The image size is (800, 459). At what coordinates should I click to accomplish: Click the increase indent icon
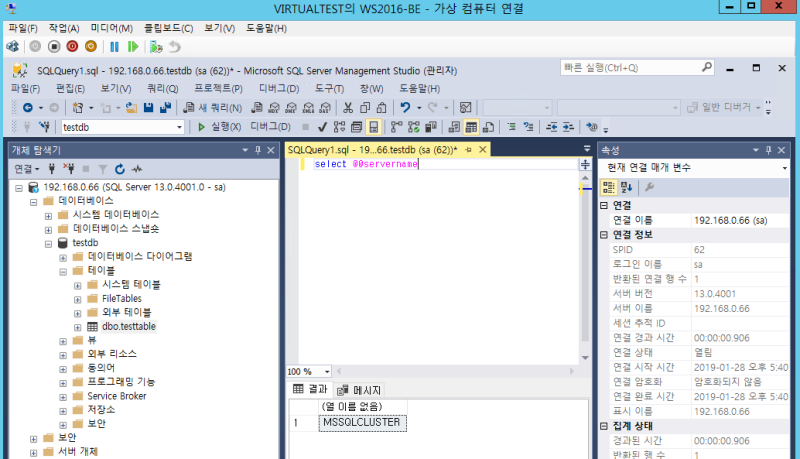568,127
